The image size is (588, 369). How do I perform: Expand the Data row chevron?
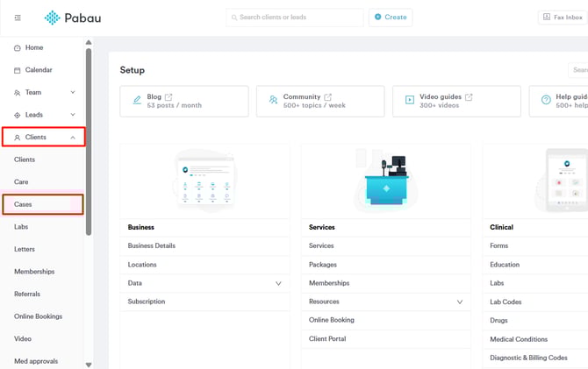coord(278,283)
